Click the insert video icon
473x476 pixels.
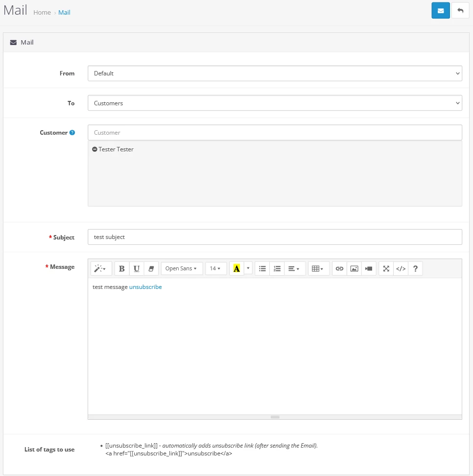click(369, 268)
